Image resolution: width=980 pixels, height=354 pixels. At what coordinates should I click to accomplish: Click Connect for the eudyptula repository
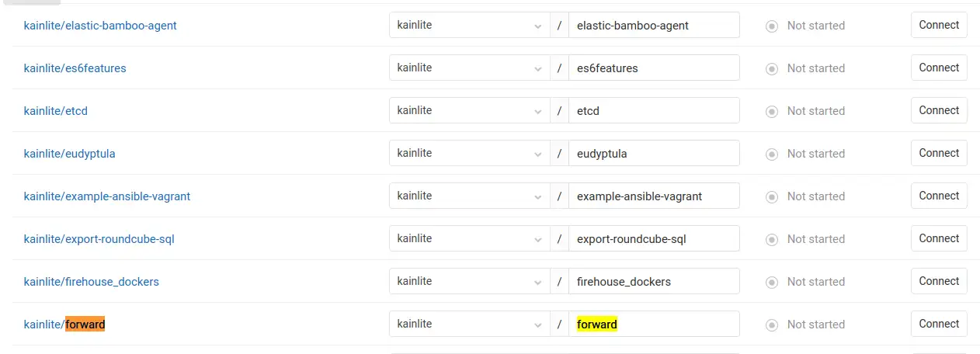coord(939,153)
